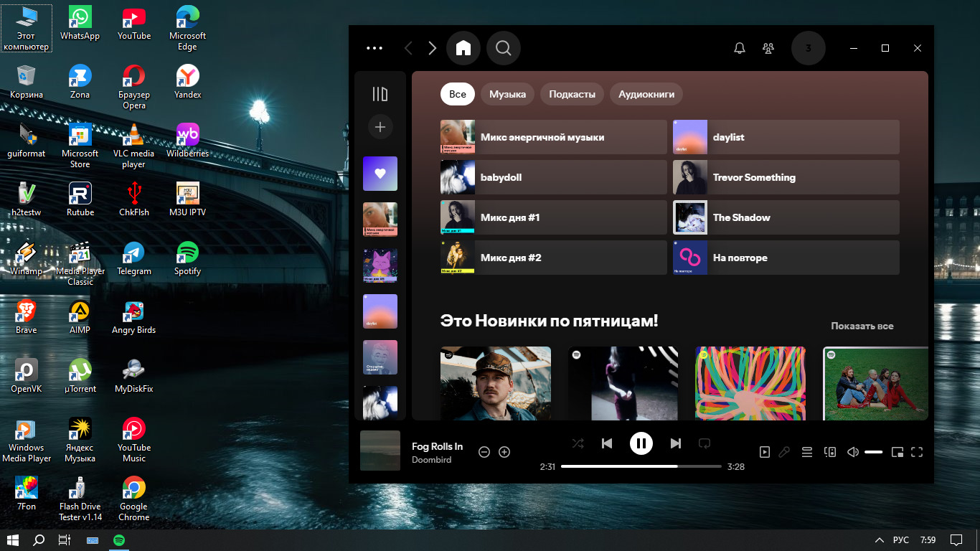
Task: Switch the РУС input language
Action: (901, 540)
